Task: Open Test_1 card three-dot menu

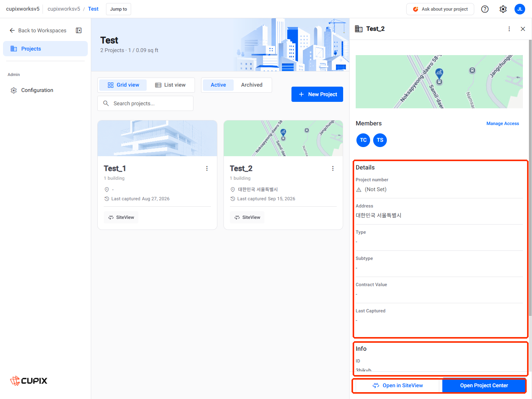Action: click(207, 168)
